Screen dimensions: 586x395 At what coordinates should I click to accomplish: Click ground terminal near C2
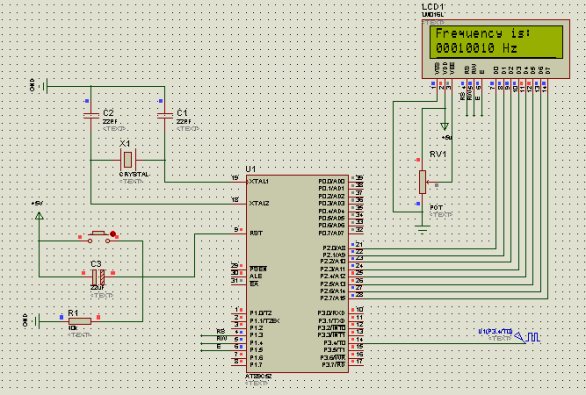44,87
